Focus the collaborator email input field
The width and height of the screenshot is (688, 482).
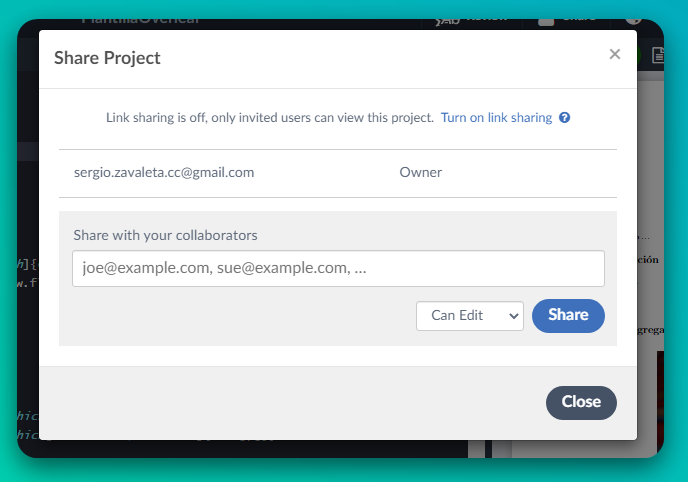tap(338, 268)
